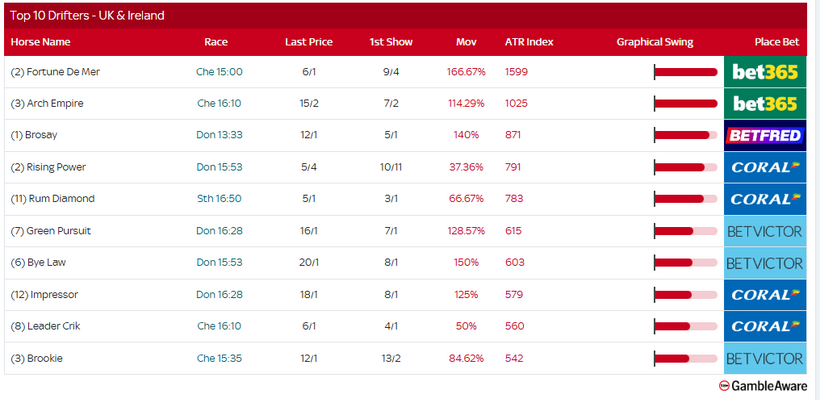Viewport: 820px width, 400px height.
Task: Click bet365 logo for Arch Empire
Action: [765, 104]
